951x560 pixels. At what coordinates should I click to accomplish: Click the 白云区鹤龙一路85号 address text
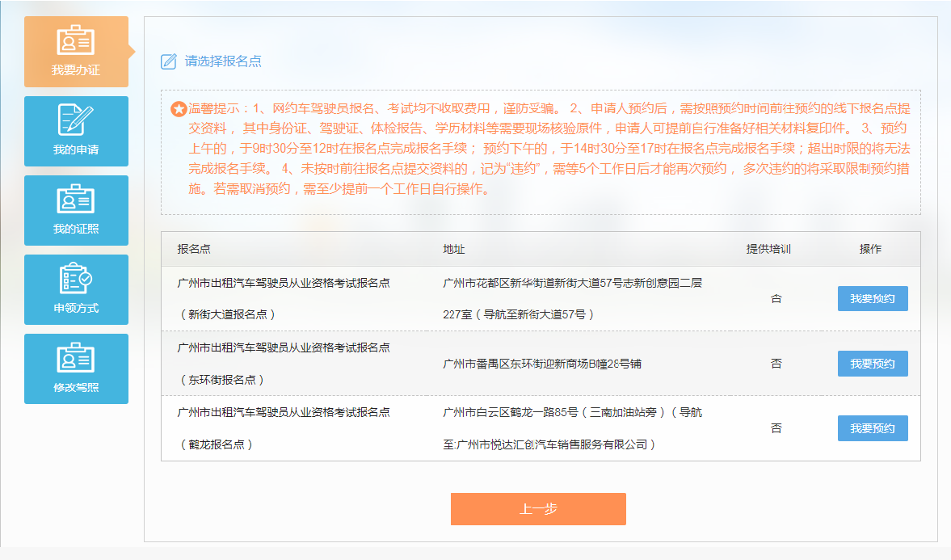point(572,428)
